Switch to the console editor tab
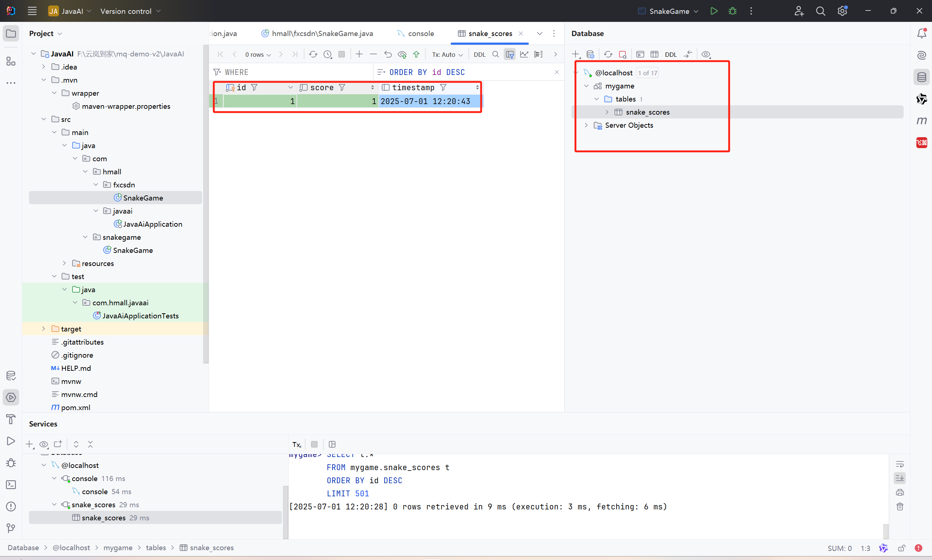 (420, 33)
